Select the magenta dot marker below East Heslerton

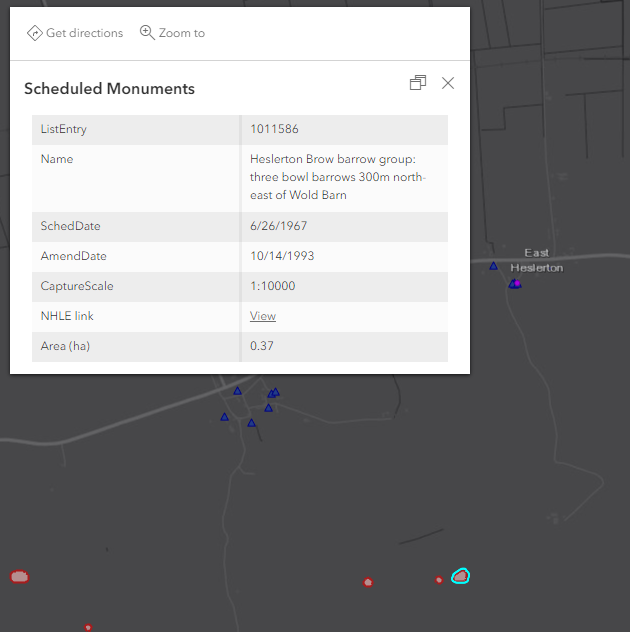(x=517, y=284)
